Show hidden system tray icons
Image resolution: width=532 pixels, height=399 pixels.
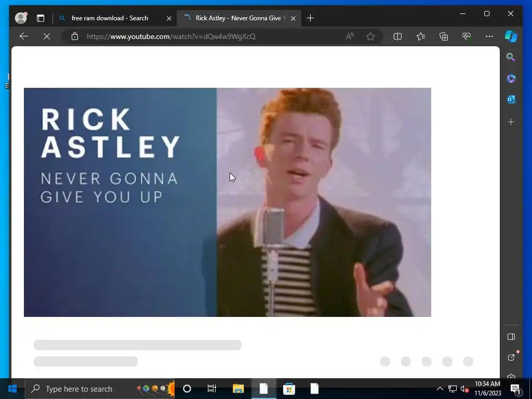[x=440, y=389]
